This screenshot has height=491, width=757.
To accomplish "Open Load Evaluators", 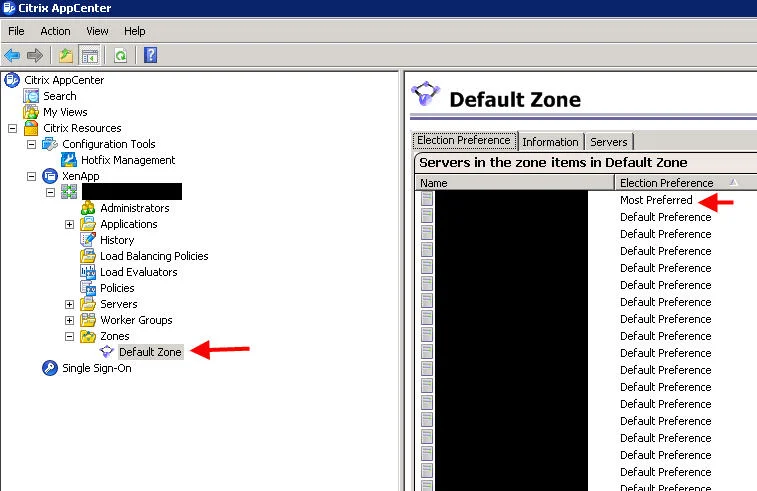I will click(139, 272).
